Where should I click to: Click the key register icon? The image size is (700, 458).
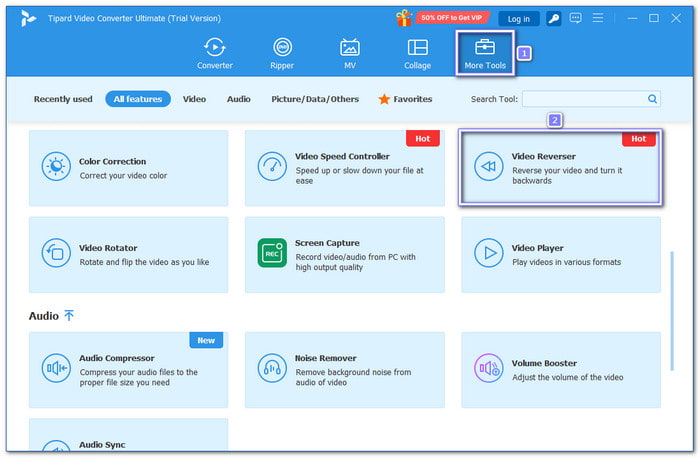click(554, 18)
